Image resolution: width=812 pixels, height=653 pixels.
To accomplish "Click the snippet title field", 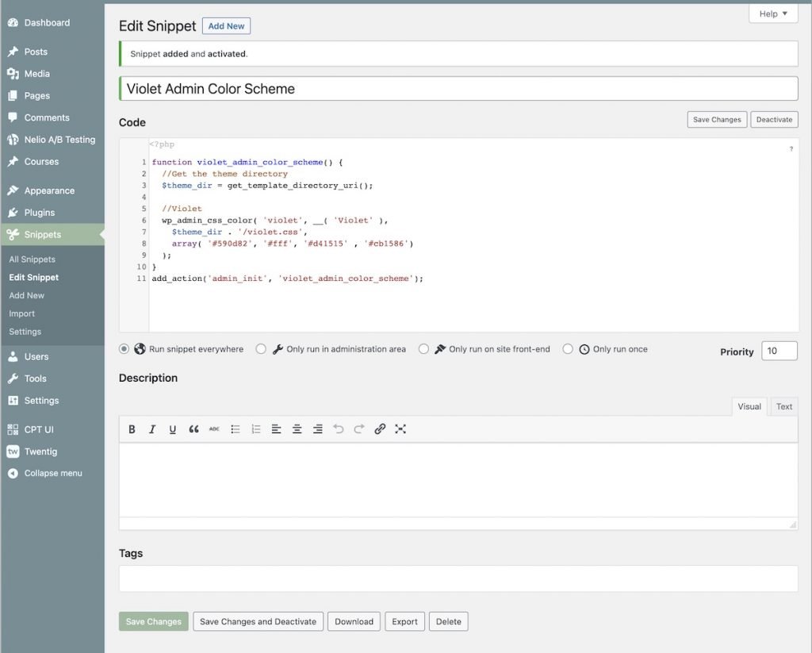I will click(459, 89).
